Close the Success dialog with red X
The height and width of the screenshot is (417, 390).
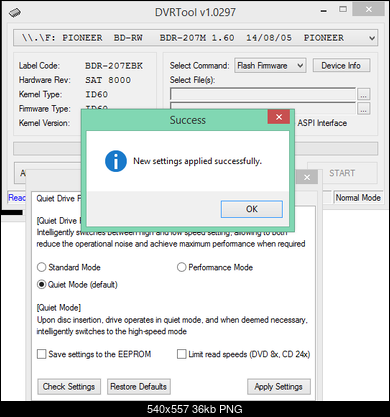click(279, 117)
